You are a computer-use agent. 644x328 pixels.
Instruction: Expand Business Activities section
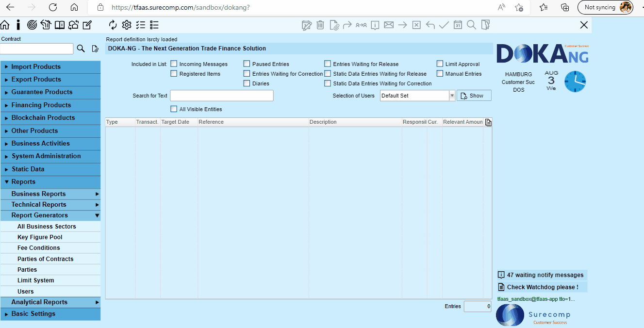(x=50, y=144)
